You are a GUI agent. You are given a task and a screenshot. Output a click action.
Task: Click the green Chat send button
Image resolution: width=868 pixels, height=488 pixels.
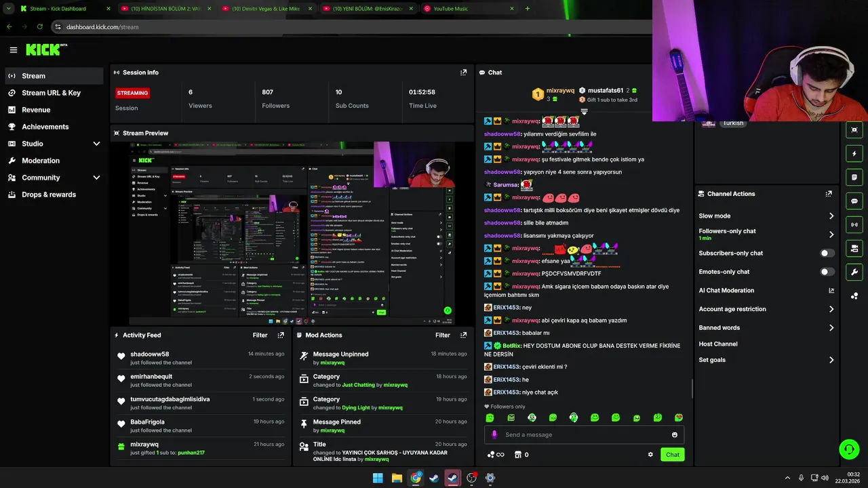point(672,455)
